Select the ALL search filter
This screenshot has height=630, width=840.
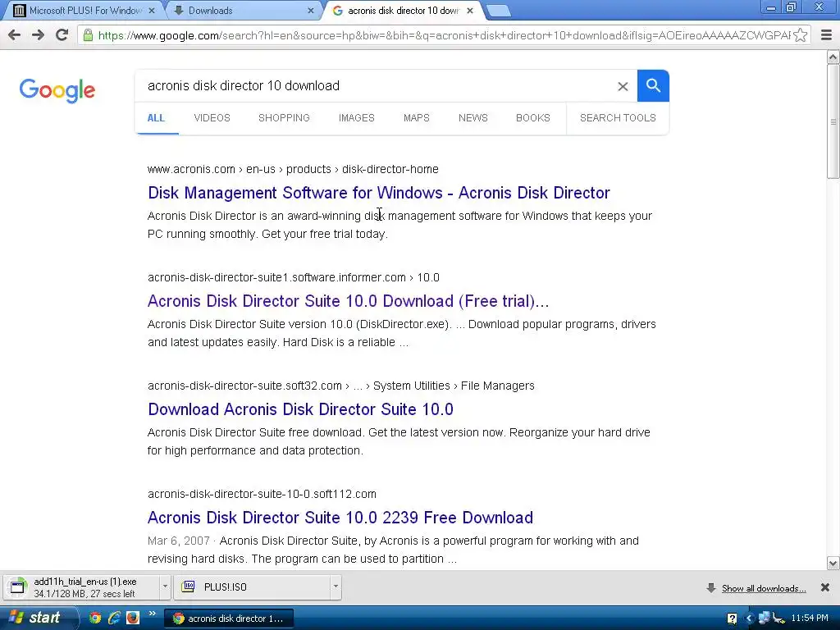click(156, 118)
